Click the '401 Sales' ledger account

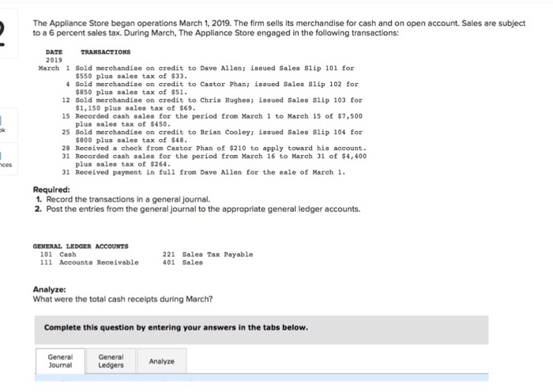(x=182, y=262)
